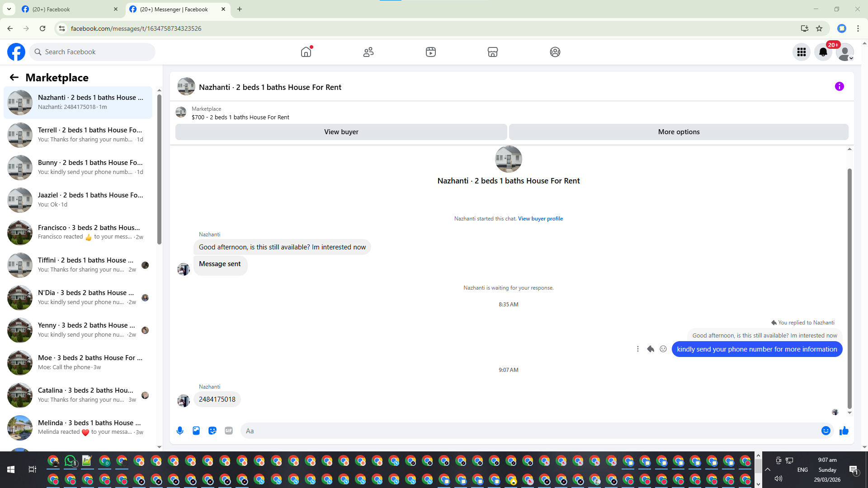Open the N'Dia conversation
868x488 pixels.
[x=78, y=297]
